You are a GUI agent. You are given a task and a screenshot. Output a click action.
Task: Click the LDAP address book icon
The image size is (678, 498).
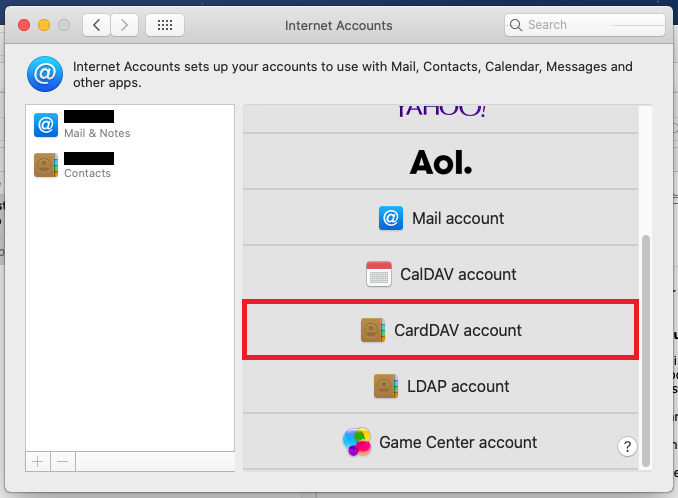[x=386, y=386]
